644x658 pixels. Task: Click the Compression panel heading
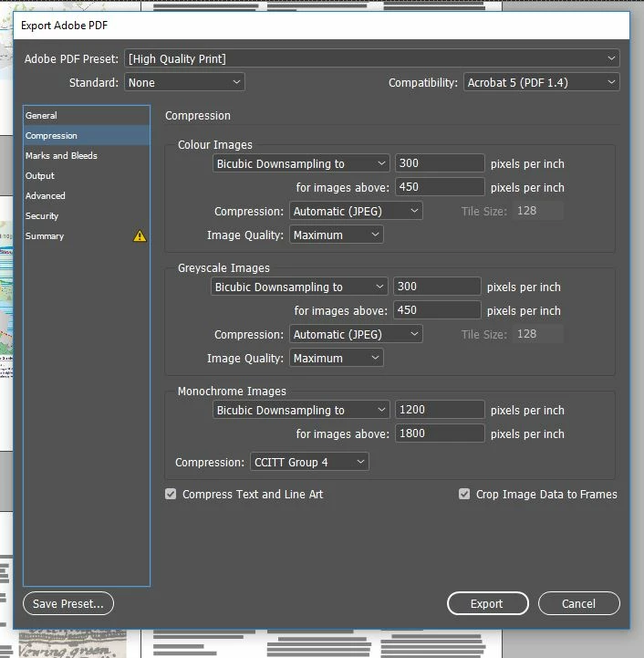pyautogui.click(x=198, y=116)
